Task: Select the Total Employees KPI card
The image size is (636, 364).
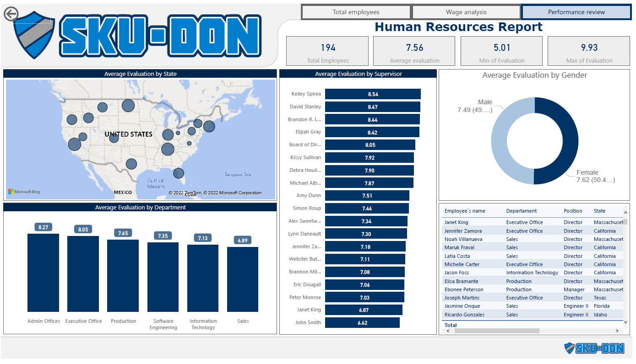Action: [327, 51]
